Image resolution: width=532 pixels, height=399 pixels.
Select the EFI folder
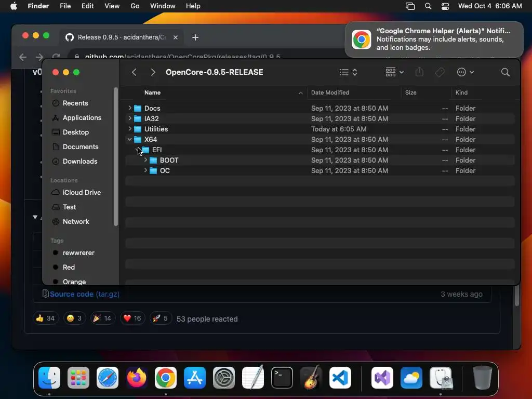tap(320, 150)
